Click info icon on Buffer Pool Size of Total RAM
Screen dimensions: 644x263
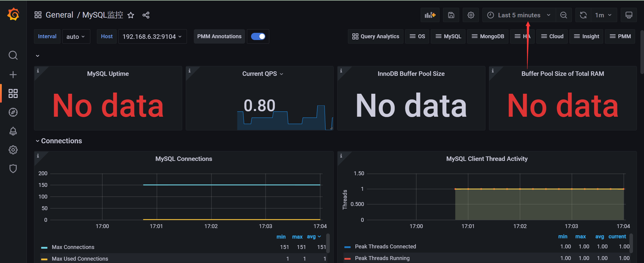[493, 71]
